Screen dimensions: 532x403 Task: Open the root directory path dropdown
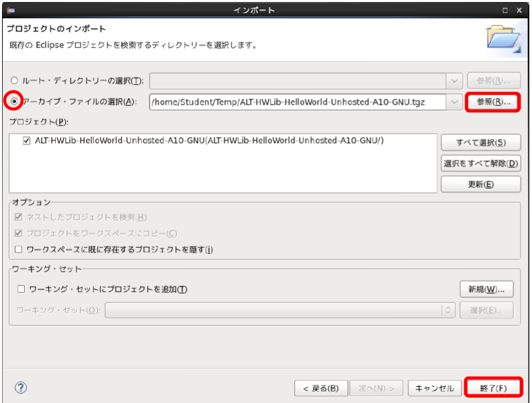click(455, 81)
